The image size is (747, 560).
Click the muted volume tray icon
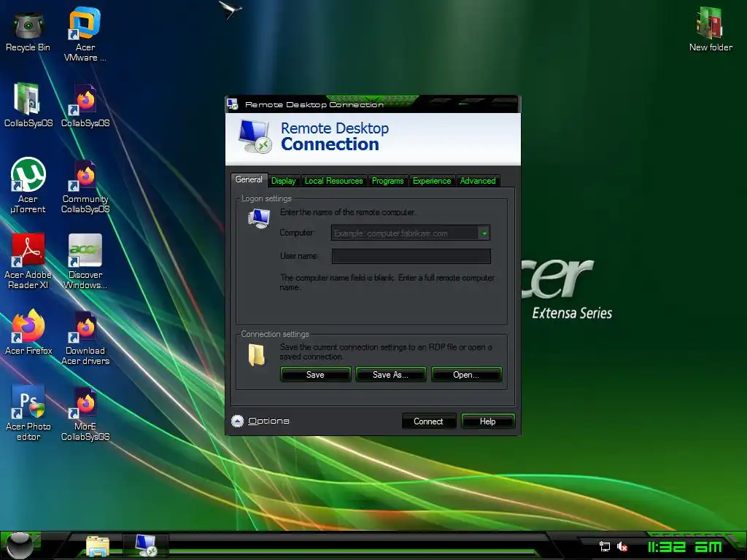(622, 547)
